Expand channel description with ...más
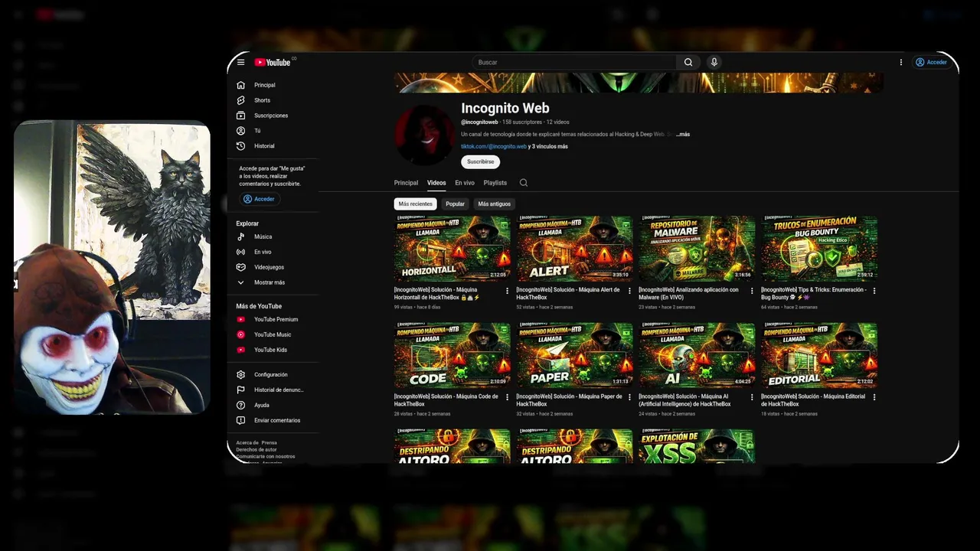 pos(683,134)
